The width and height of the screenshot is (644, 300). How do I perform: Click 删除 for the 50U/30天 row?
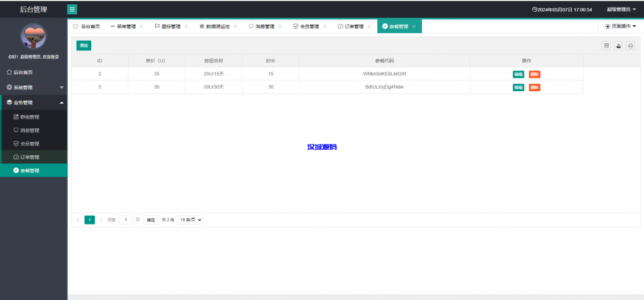[535, 87]
